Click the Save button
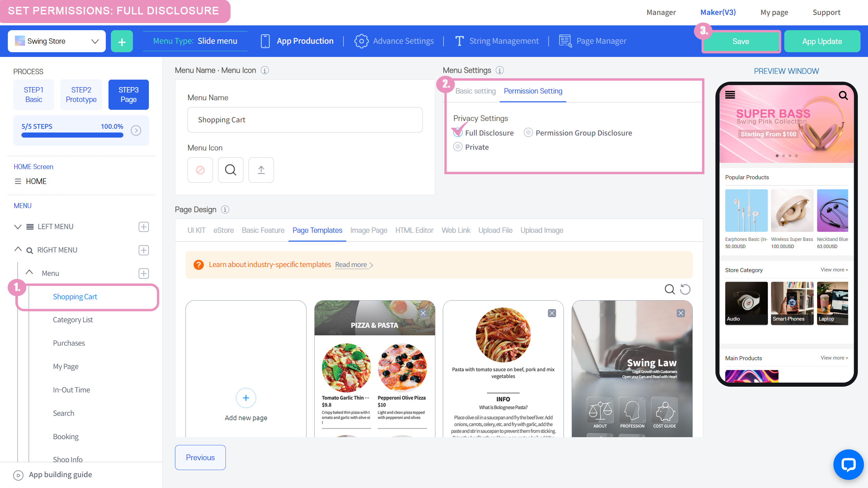The width and height of the screenshot is (868, 488). tap(741, 41)
